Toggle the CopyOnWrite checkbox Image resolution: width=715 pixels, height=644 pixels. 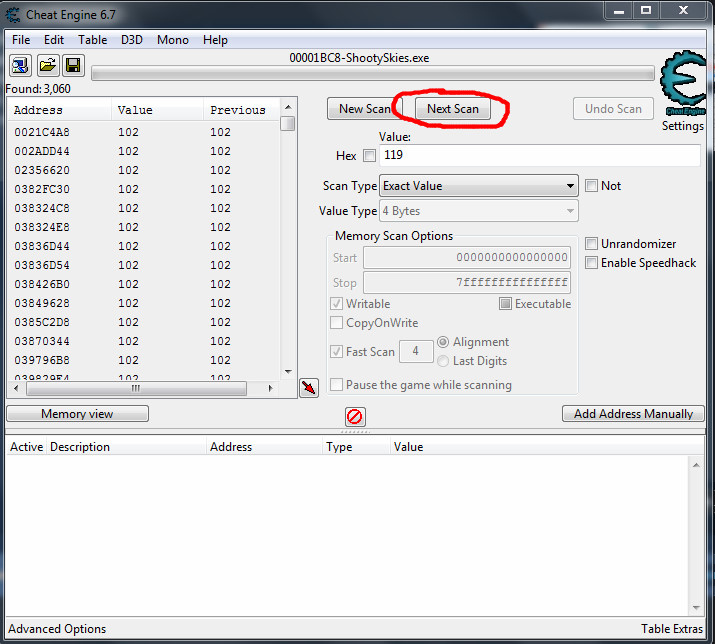(337, 323)
